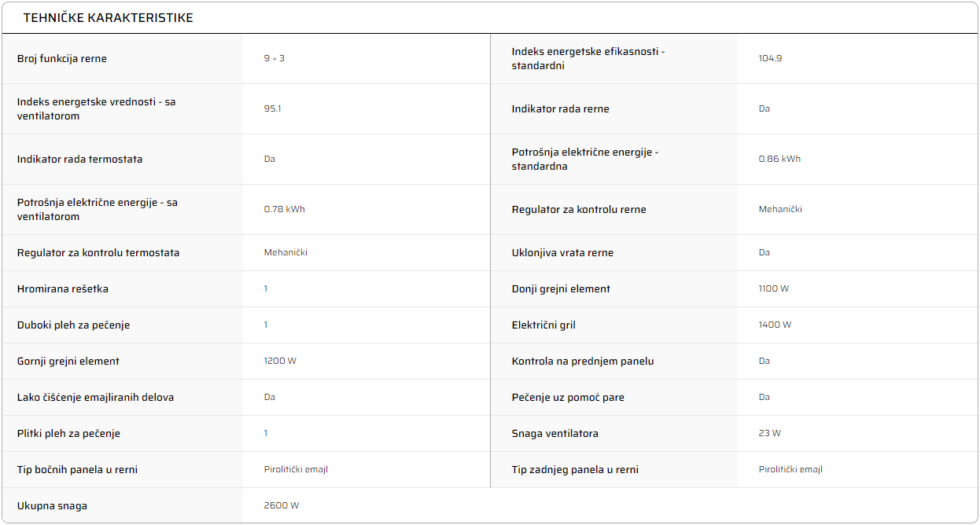This screenshot has width=980, height=525.
Task: Select the Tip bočnih panela u rerni label
Action: click(x=78, y=470)
